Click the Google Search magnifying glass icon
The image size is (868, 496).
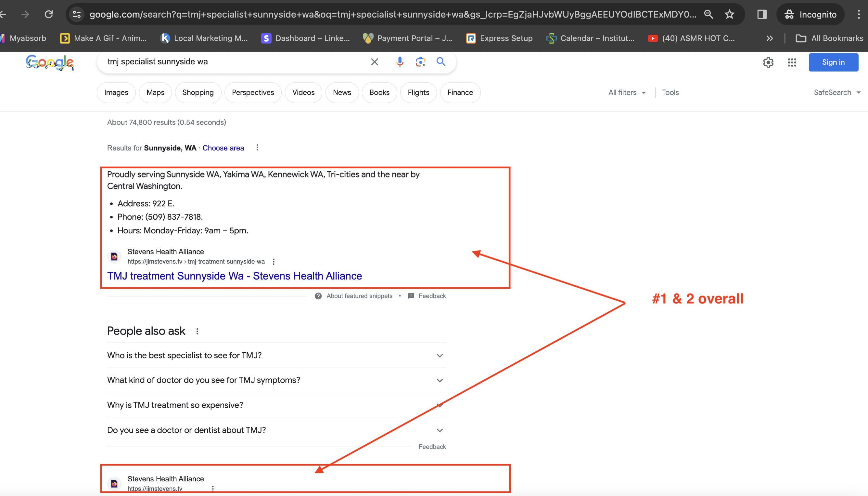tap(441, 62)
